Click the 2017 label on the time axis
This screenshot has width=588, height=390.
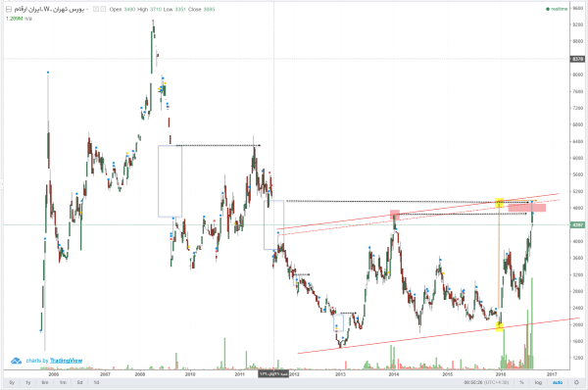click(552, 374)
